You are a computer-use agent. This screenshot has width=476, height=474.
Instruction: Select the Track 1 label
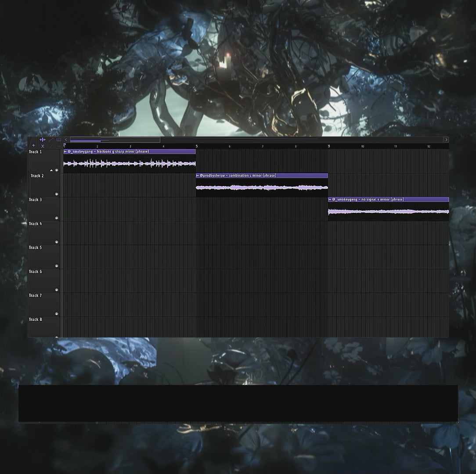[x=35, y=152]
